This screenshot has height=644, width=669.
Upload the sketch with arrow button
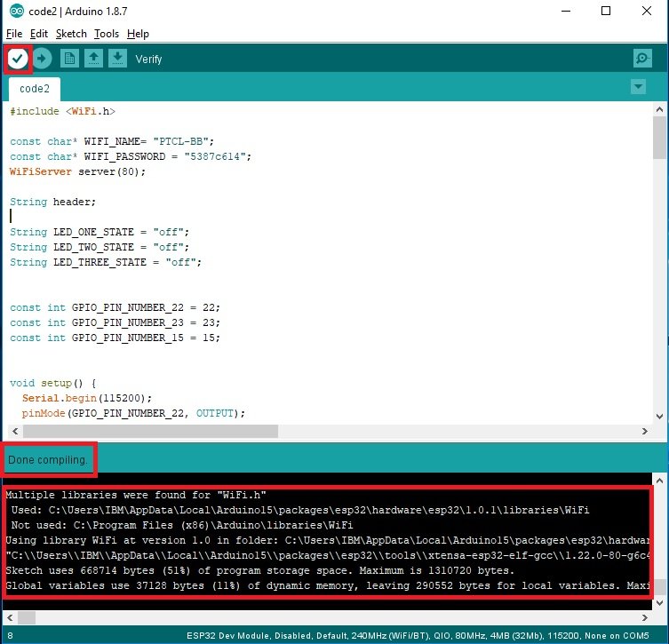coord(42,59)
